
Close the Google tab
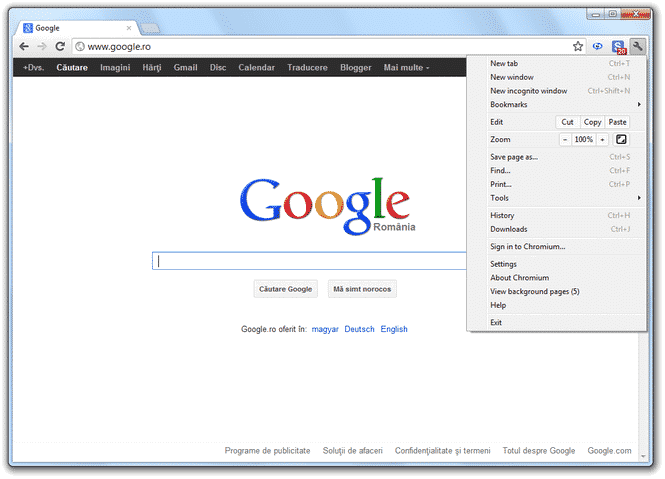tap(129, 28)
